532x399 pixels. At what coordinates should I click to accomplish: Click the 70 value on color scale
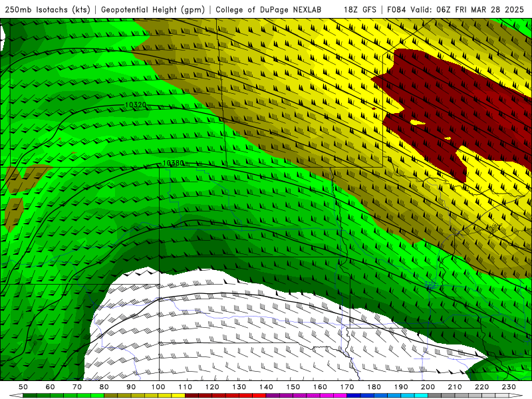[x=77, y=387]
